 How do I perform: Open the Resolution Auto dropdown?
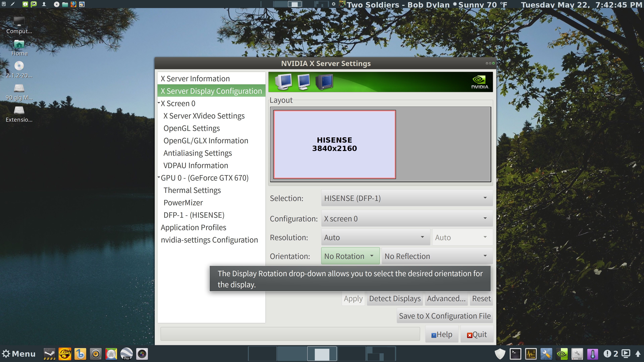375,237
